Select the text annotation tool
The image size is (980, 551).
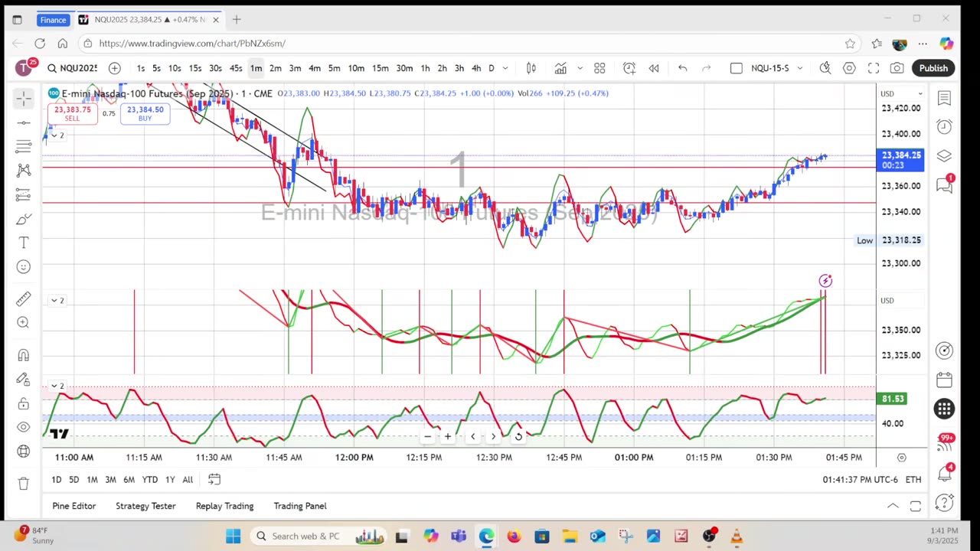tap(24, 243)
